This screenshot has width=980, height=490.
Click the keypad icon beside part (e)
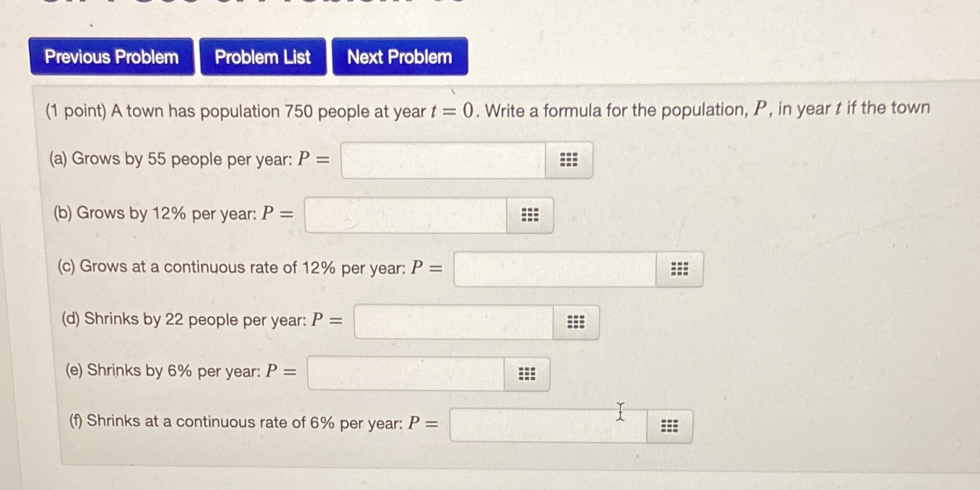[527, 374]
